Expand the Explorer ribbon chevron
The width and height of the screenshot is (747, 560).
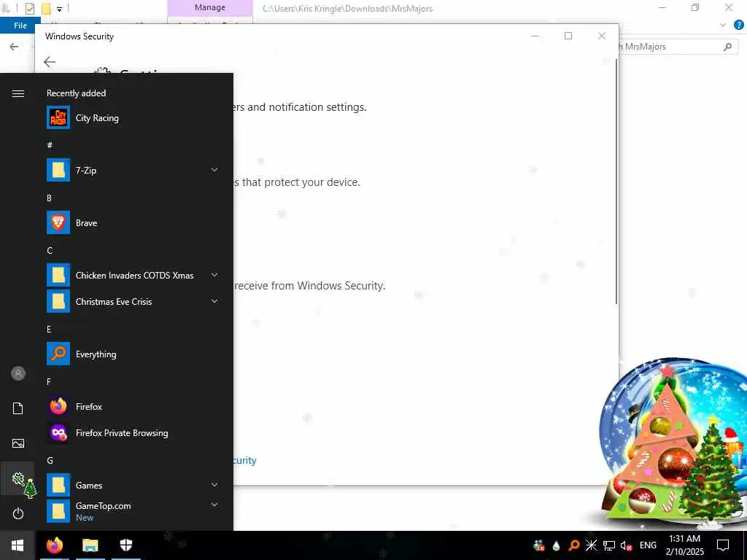coord(723,26)
